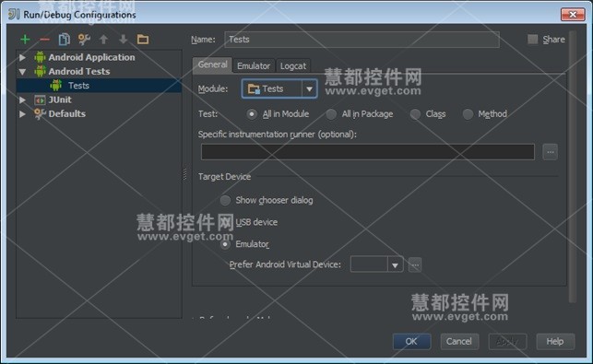
Task: Switch to the Emulator tab
Action: (254, 66)
